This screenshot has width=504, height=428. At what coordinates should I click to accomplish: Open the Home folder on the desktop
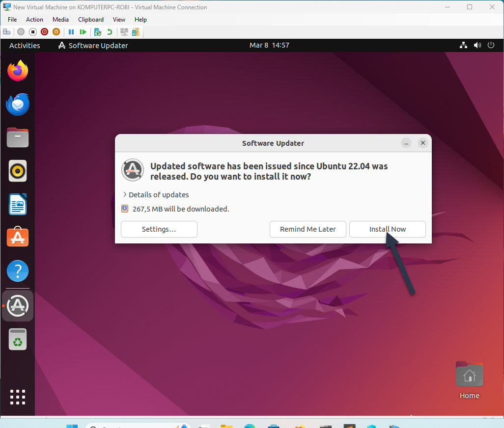click(469, 374)
